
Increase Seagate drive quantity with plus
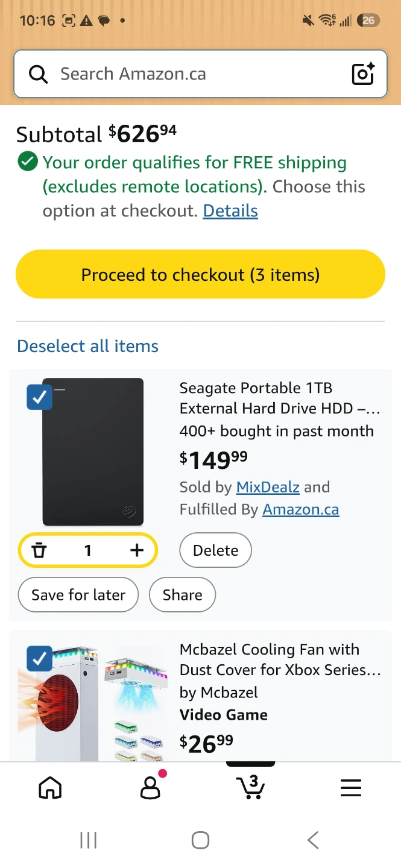click(137, 550)
